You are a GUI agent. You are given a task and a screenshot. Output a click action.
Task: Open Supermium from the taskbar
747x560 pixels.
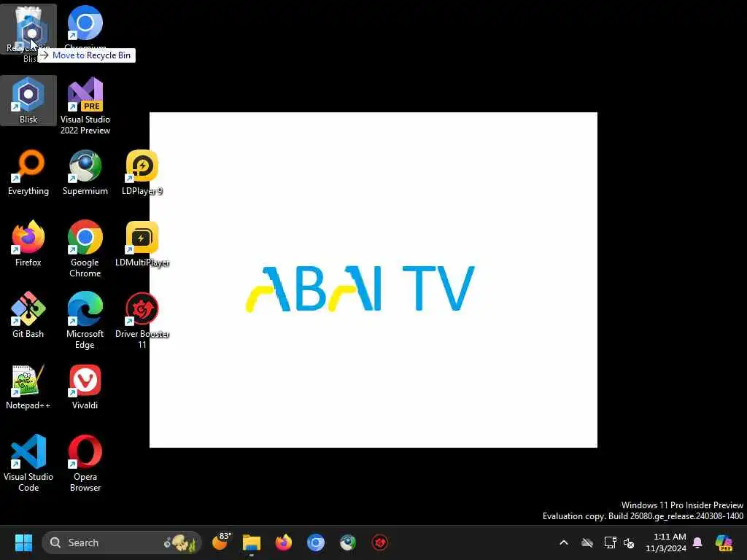coord(348,542)
